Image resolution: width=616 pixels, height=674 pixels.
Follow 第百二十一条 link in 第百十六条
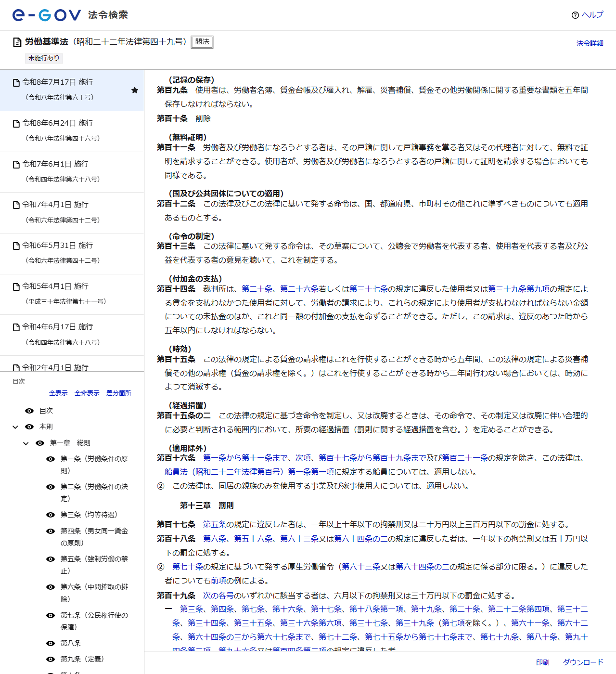(x=465, y=458)
